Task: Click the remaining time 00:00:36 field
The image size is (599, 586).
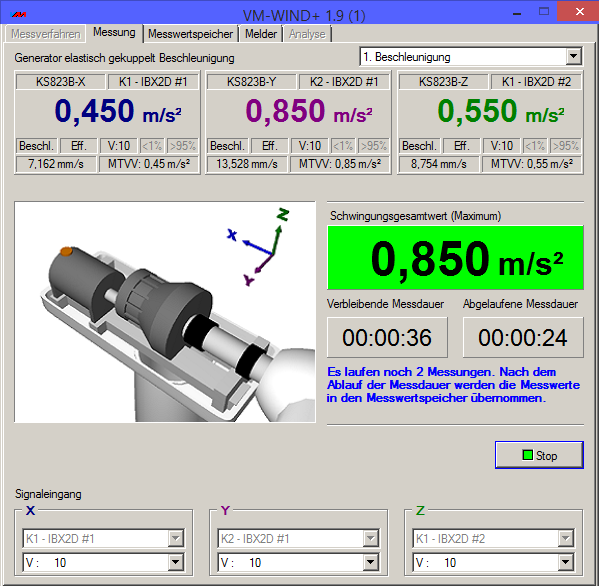Action: coord(387,338)
